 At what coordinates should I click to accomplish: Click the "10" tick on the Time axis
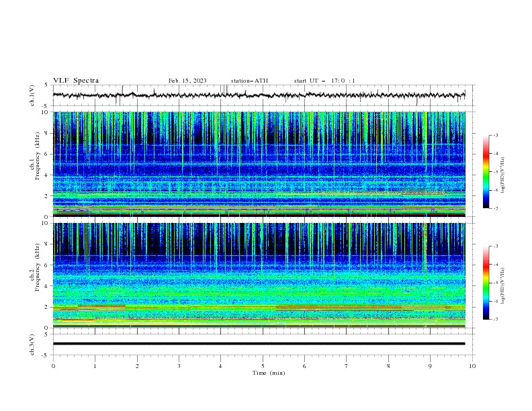(472, 366)
